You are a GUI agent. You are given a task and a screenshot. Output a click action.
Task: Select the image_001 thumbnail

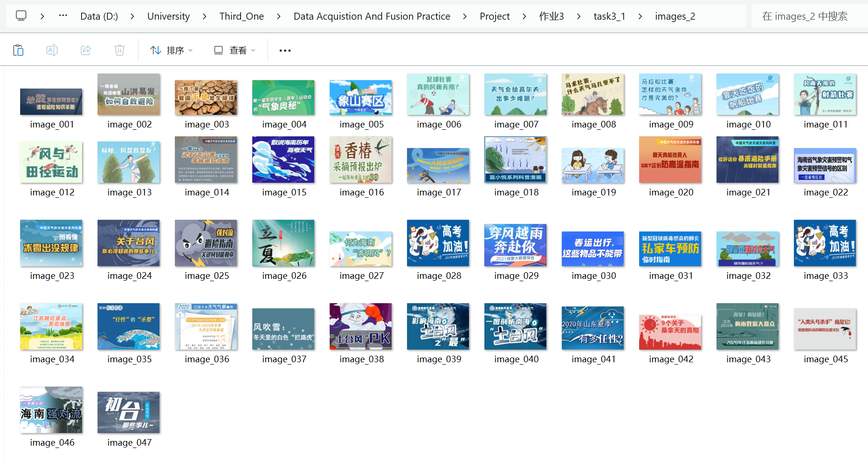[51, 102]
